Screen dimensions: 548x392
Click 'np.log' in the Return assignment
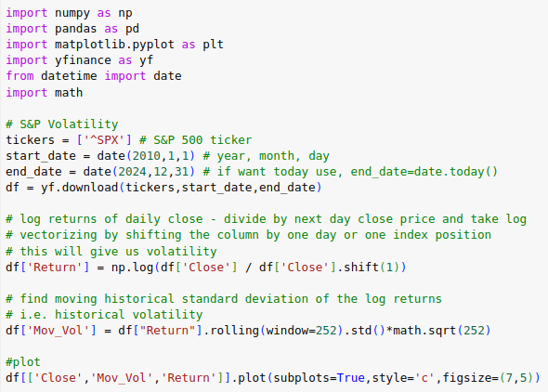coord(132,268)
